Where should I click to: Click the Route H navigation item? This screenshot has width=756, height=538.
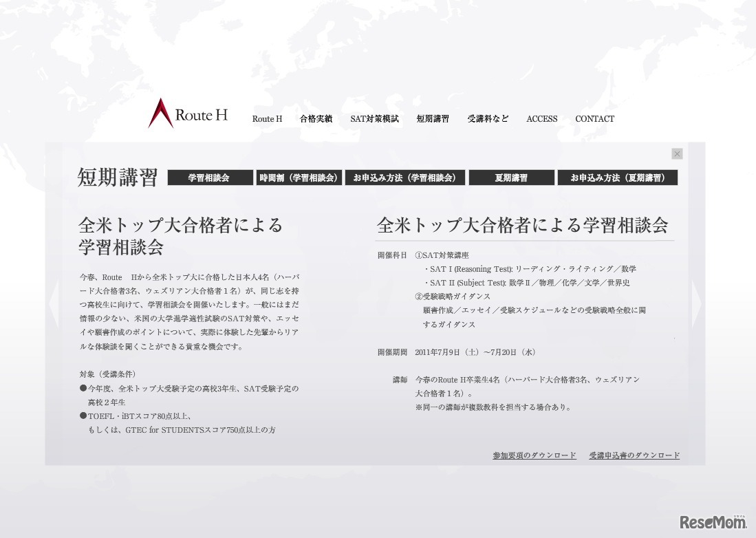[267, 118]
